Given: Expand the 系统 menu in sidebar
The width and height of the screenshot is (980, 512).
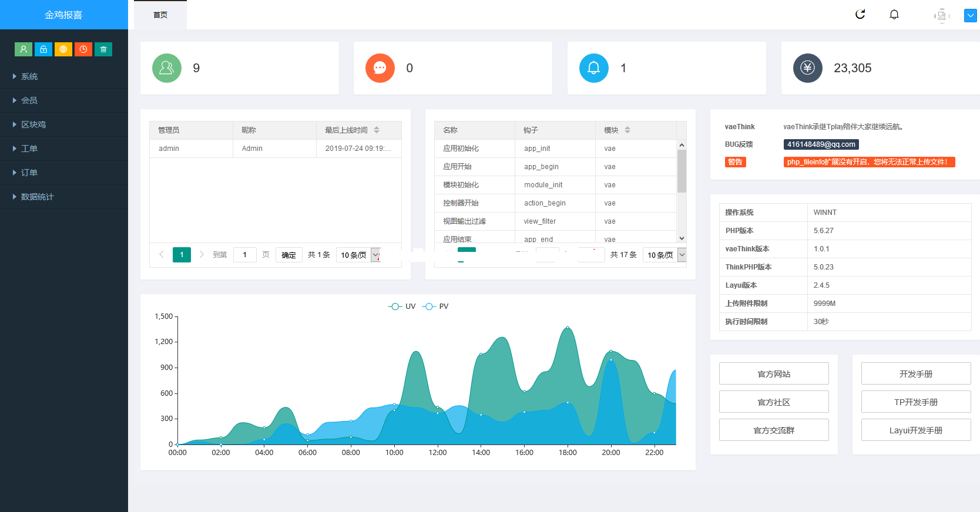Looking at the screenshot, I should (29, 76).
